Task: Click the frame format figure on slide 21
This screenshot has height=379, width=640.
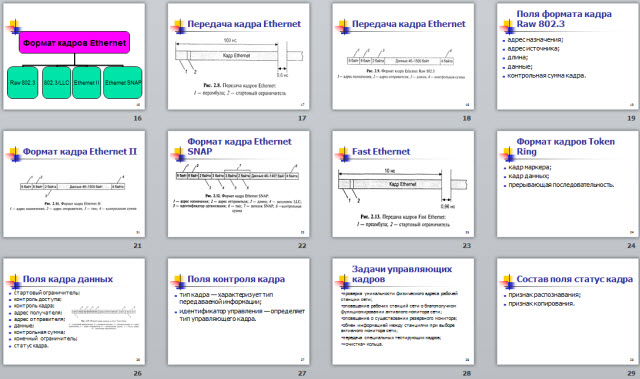Action: 73,186
